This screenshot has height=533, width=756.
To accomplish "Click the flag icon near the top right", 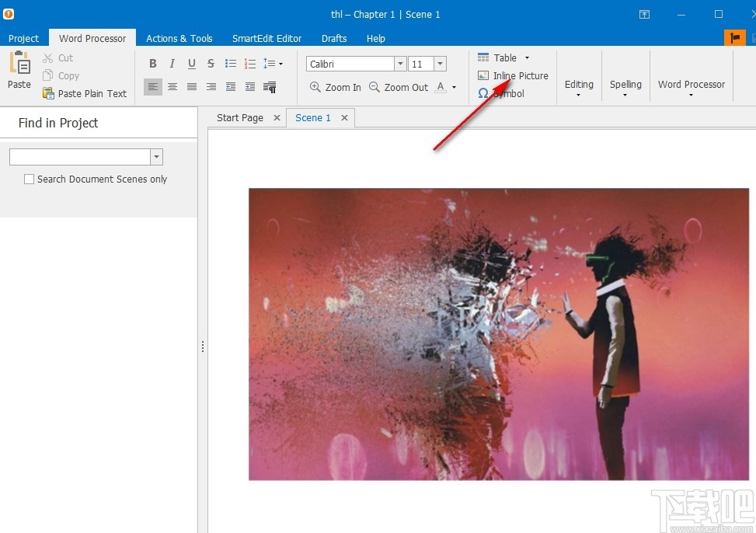I will pyautogui.click(x=734, y=37).
